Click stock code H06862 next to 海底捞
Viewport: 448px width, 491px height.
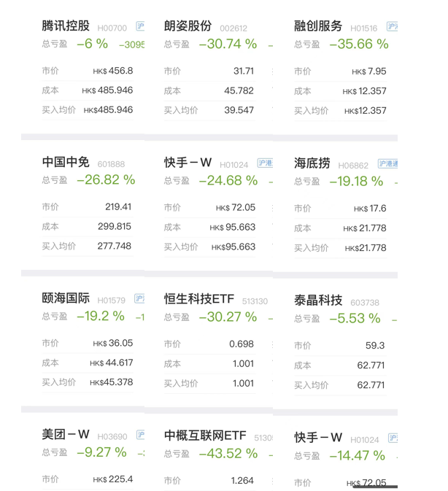[353, 166]
